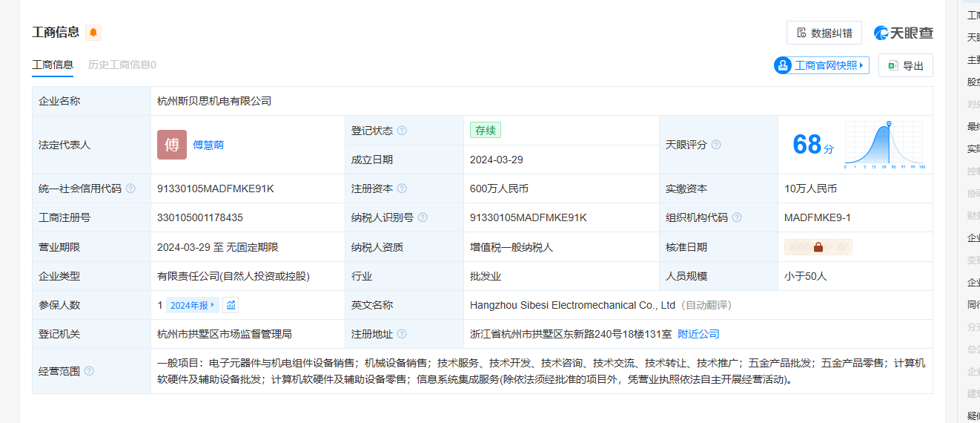Click the 600万人民币 registered capital value

click(499, 188)
